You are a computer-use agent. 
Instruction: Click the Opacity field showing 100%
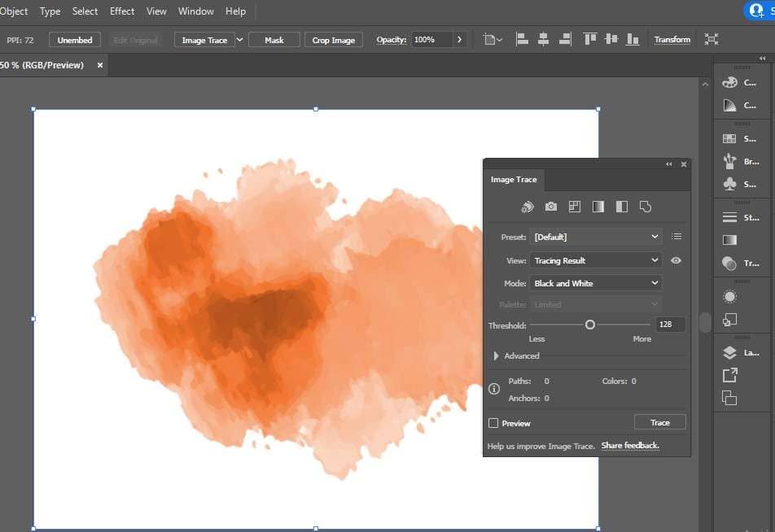tap(431, 40)
